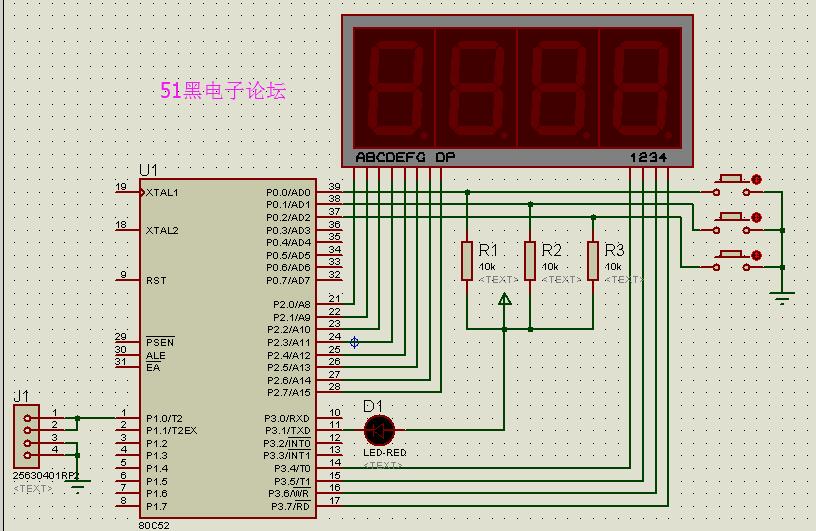Screen dimensions: 816x531
Task: Click the P3.0/RXD pin label
Action: (x=287, y=419)
